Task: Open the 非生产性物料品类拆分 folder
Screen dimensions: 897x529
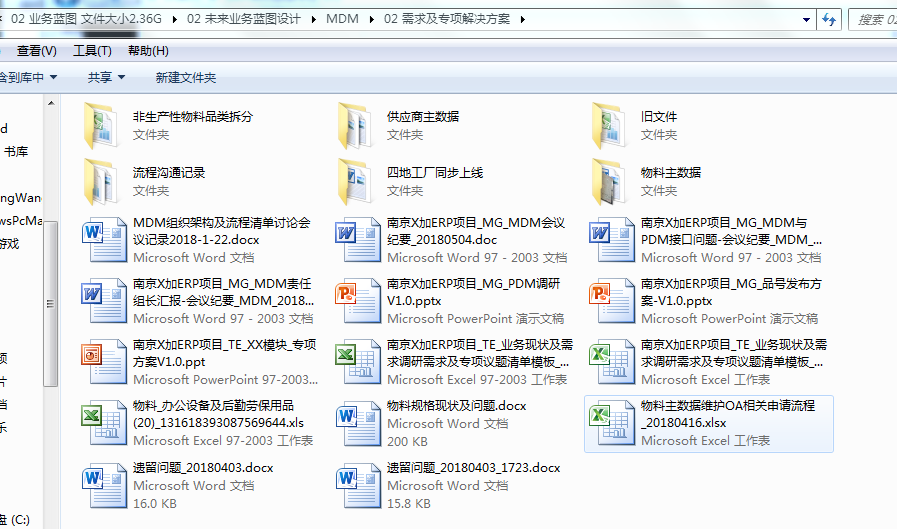Action: (x=192, y=117)
